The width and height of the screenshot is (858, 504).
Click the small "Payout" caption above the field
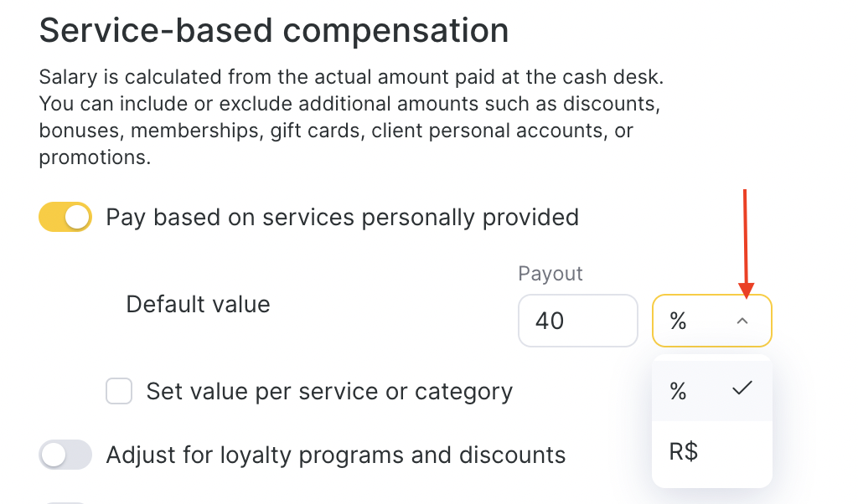tap(550, 274)
